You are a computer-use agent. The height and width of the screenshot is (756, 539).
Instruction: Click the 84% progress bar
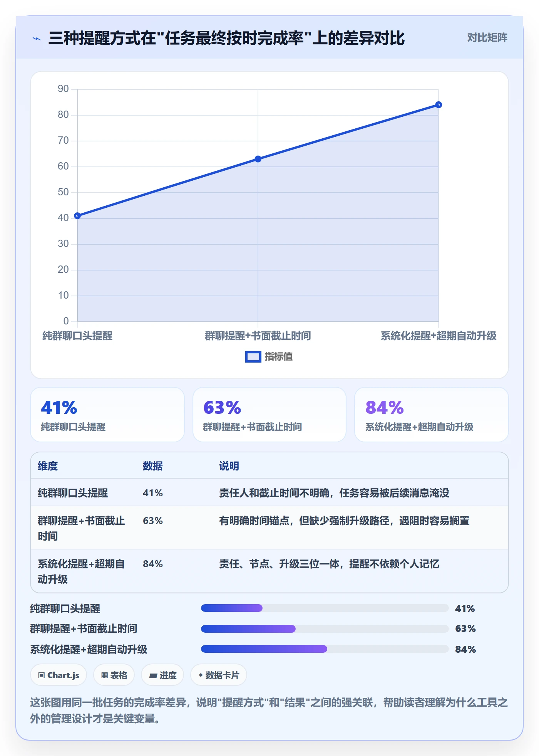pyautogui.click(x=325, y=649)
